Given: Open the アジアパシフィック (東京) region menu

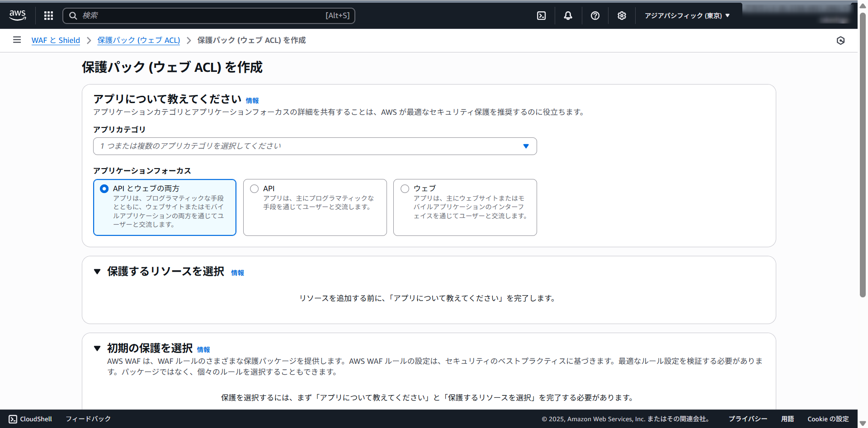Looking at the screenshot, I should pyautogui.click(x=687, y=16).
